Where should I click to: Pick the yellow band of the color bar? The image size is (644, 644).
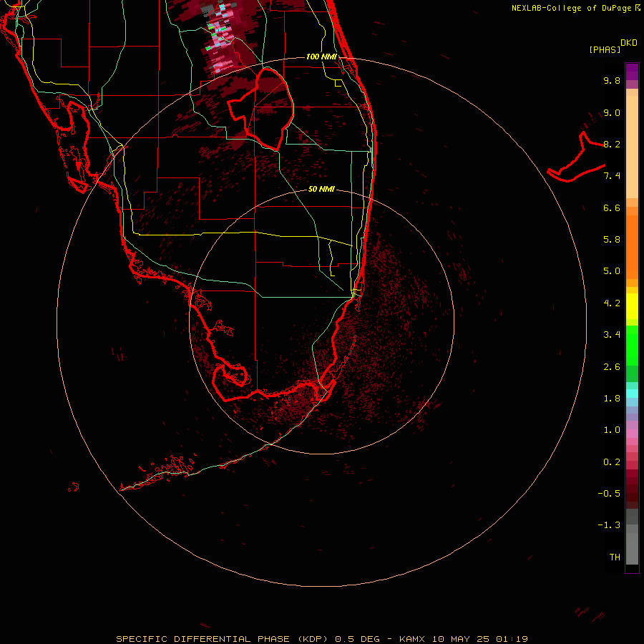(632, 306)
